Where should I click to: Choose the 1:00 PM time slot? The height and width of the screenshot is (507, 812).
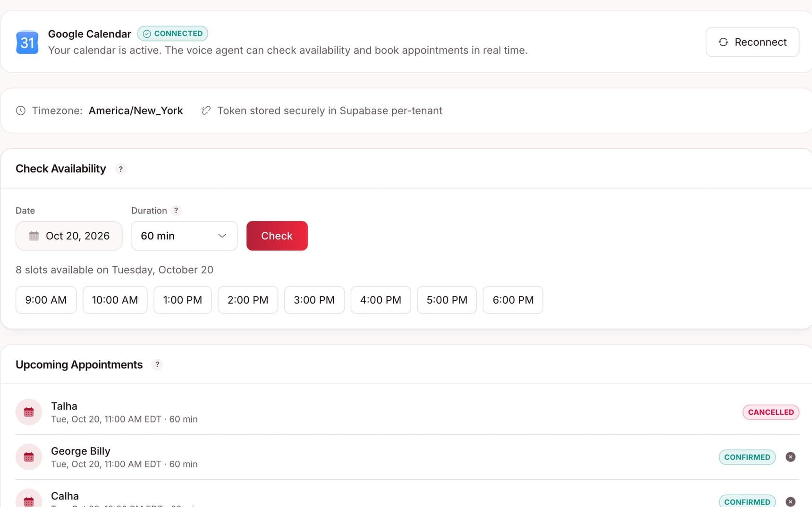(183, 300)
